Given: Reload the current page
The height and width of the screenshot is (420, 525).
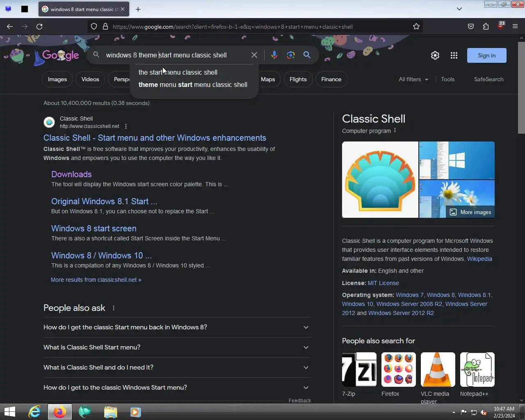Looking at the screenshot, I should [39, 27].
